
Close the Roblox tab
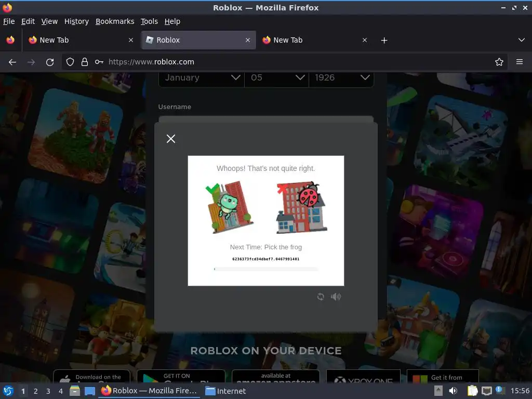(248, 40)
